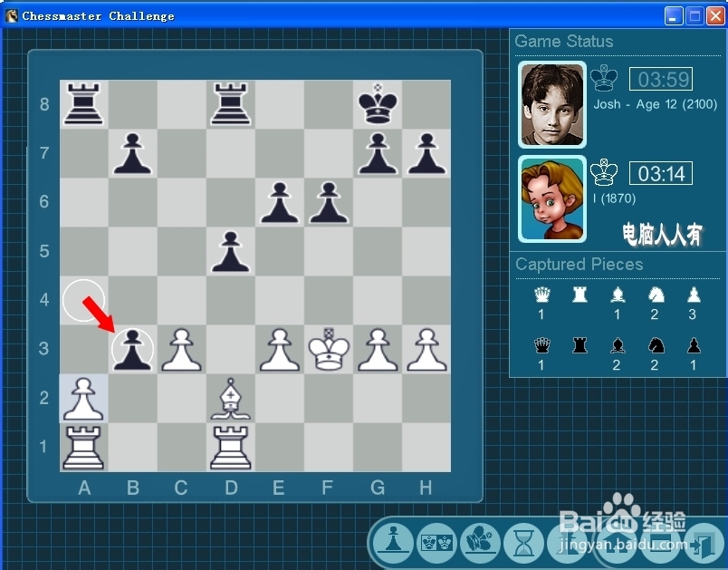Click captured white knight icon

point(656,295)
